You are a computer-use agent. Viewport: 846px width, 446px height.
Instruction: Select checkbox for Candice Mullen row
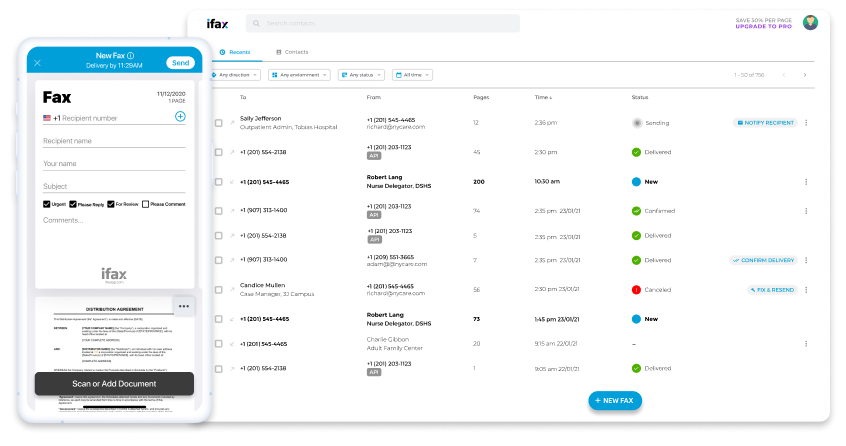pos(219,290)
